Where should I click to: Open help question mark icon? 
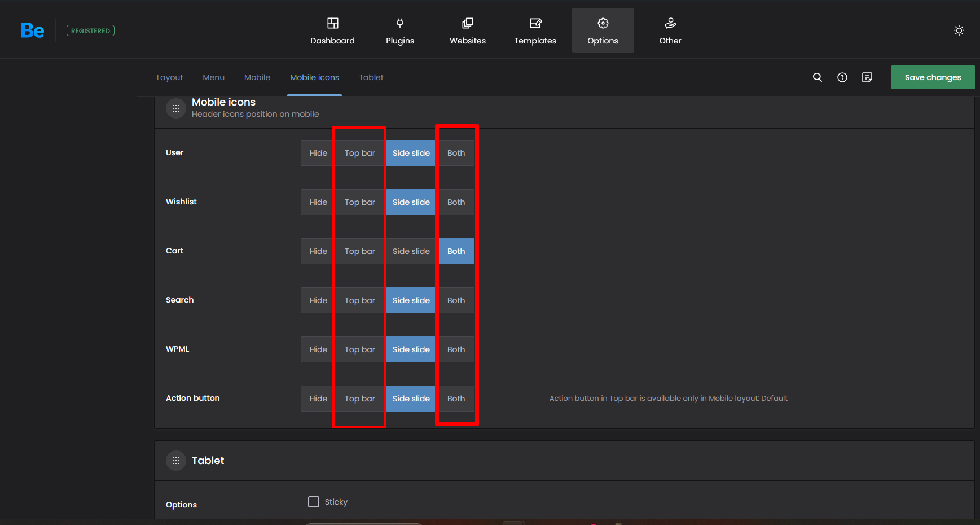[x=842, y=77]
